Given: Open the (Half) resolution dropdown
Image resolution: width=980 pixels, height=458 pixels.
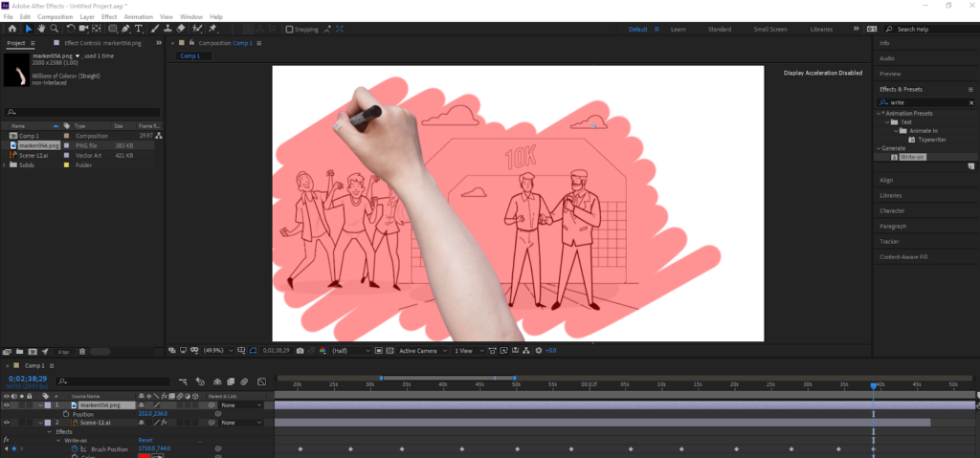Looking at the screenshot, I should click(x=350, y=351).
